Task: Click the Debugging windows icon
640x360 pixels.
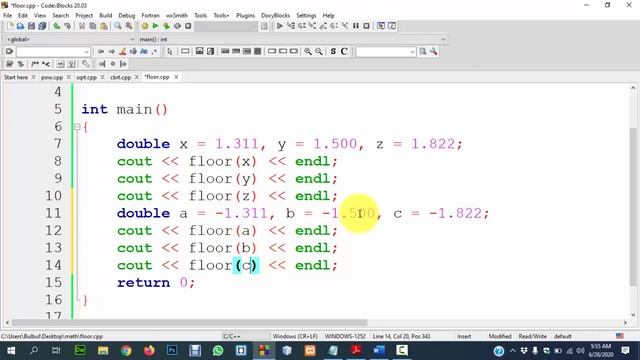Action: [x=381, y=26]
